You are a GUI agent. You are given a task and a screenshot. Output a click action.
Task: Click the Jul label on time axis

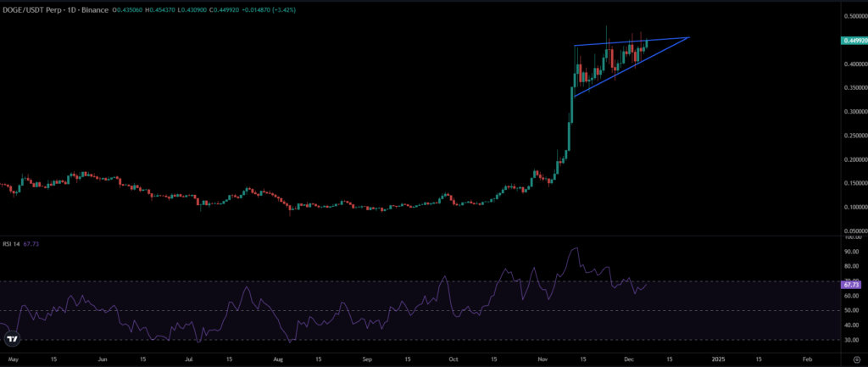187,359
